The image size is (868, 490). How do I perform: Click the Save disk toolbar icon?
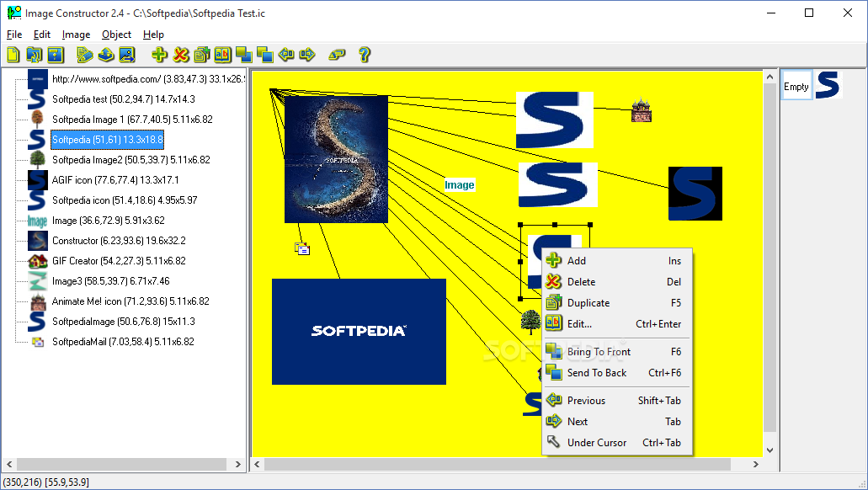click(x=56, y=54)
